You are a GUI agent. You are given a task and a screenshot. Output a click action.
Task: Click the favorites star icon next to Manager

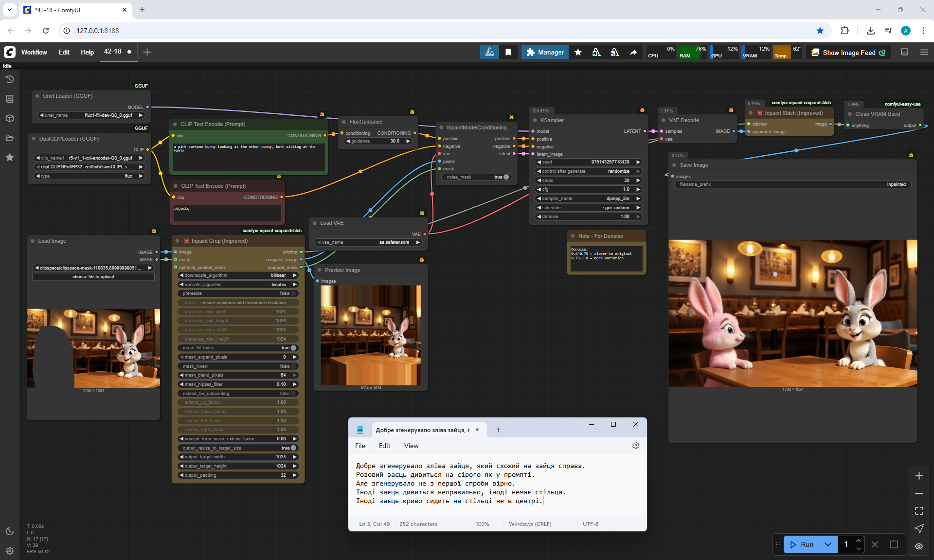pos(578,53)
